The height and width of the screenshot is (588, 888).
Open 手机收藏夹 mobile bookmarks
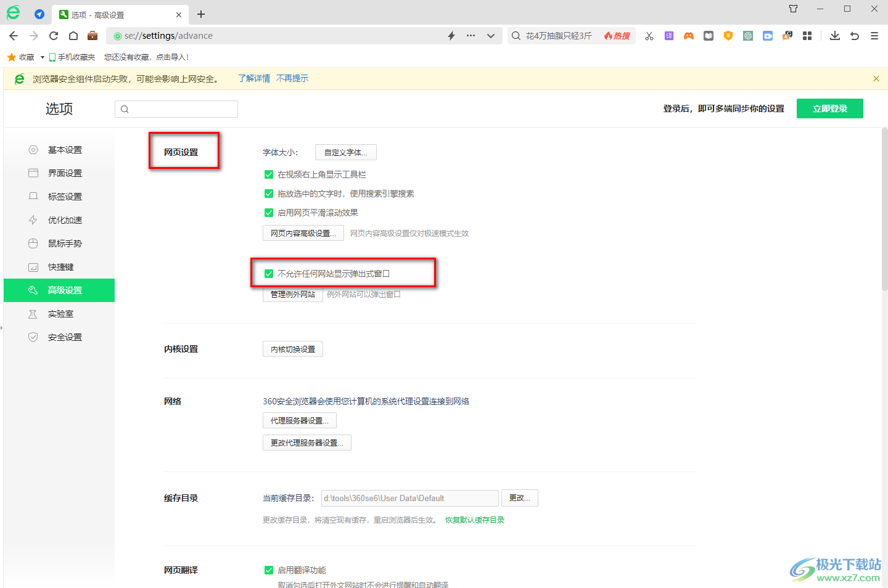coord(72,57)
